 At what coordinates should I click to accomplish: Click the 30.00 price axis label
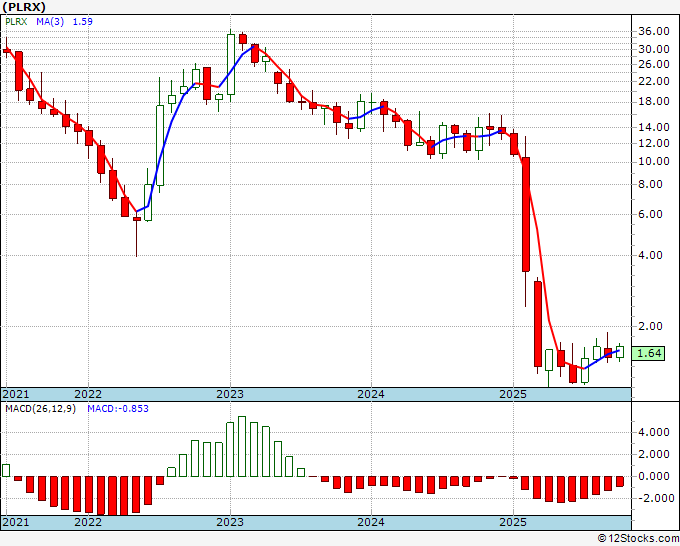pyautogui.click(x=654, y=49)
